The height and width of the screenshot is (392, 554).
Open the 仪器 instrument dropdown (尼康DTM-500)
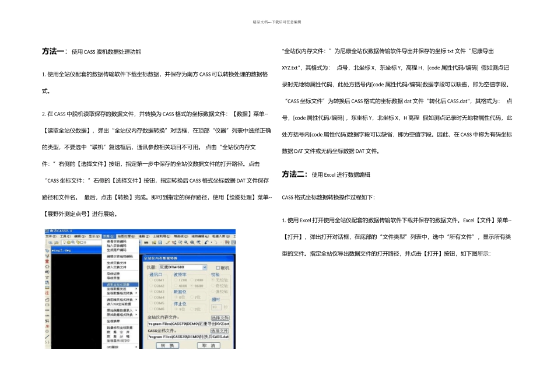coord(205,267)
